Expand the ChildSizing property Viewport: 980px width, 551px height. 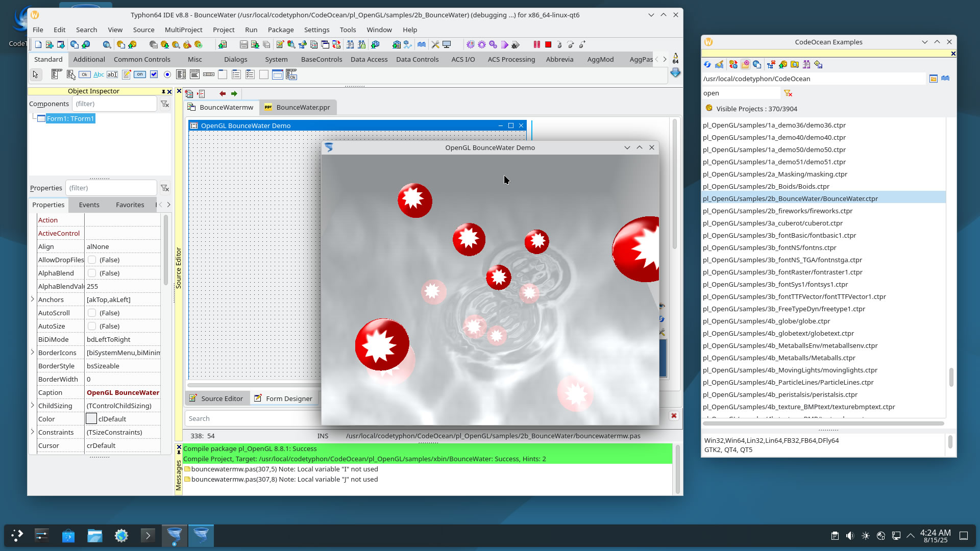point(33,405)
